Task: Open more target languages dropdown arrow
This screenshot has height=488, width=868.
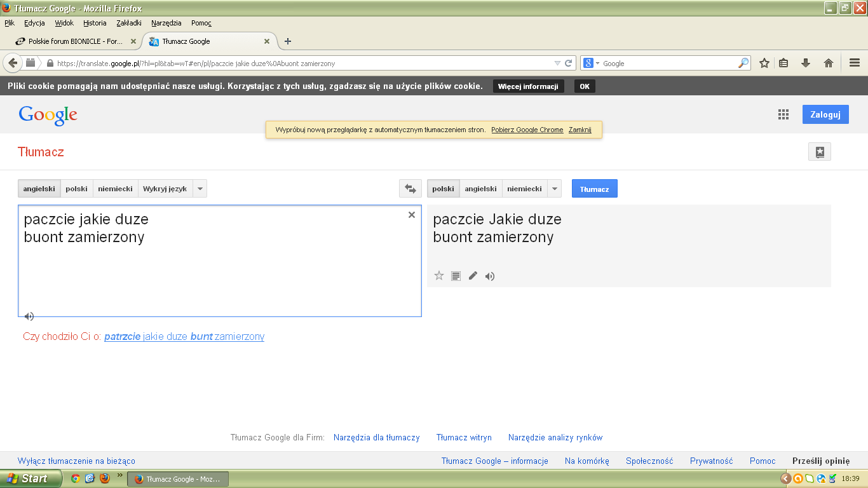Action: click(554, 188)
